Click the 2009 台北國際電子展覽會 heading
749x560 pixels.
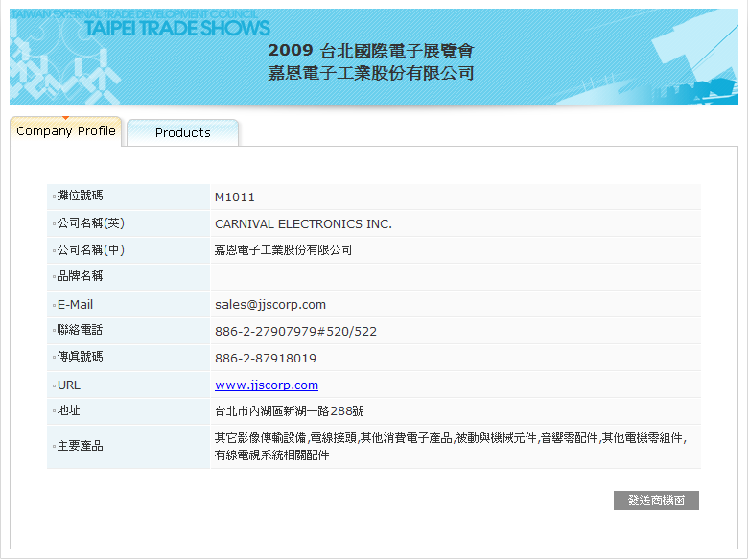(371, 51)
